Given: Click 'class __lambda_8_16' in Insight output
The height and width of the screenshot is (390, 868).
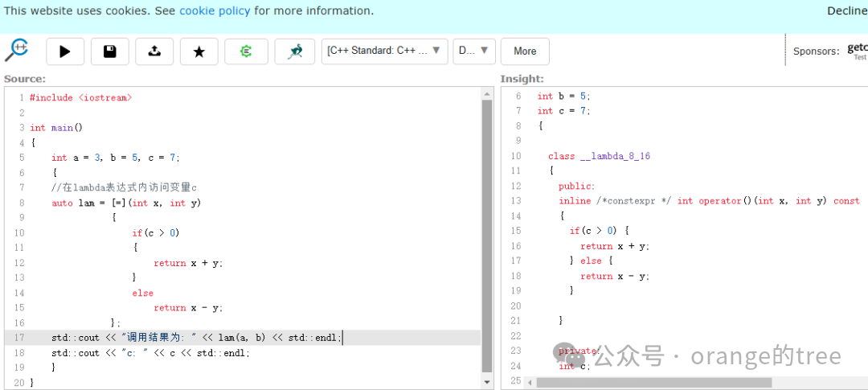Looking at the screenshot, I should click(x=599, y=156).
